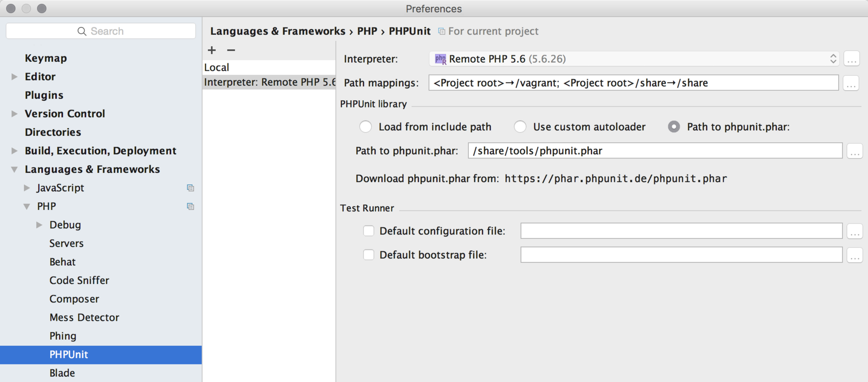
Task: Click the settings Search field
Action: [101, 31]
